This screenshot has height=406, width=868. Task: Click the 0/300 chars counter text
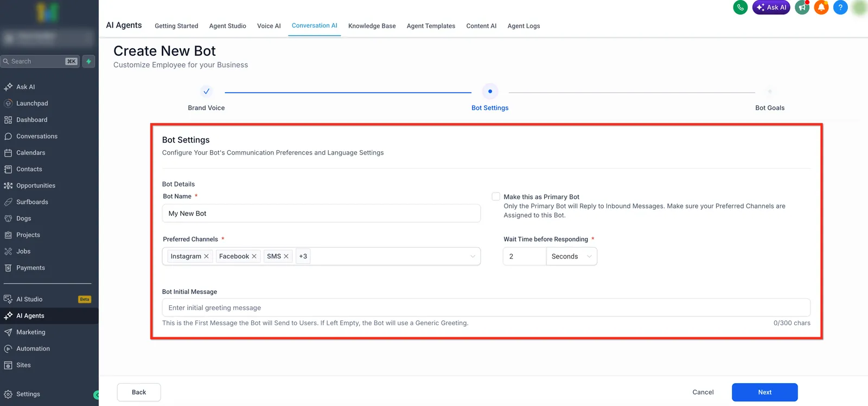pyautogui.click(x=792, y=323)
